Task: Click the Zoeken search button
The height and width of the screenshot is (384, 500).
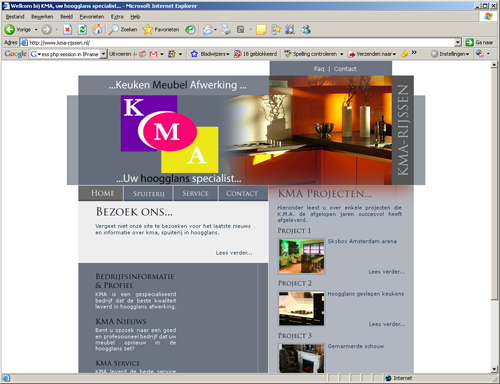Action: (x=123, y=30)
